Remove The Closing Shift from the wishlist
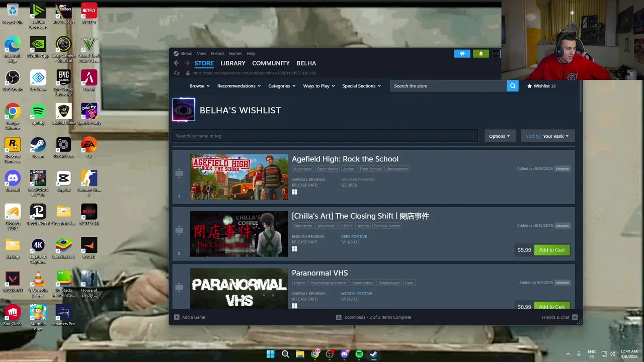644x362 pixels. 562,226
